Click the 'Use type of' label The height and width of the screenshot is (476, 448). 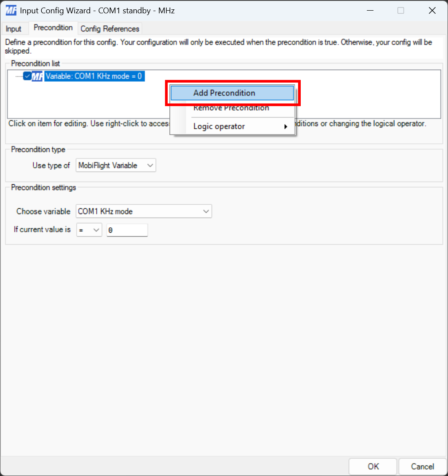click(51, 166)
